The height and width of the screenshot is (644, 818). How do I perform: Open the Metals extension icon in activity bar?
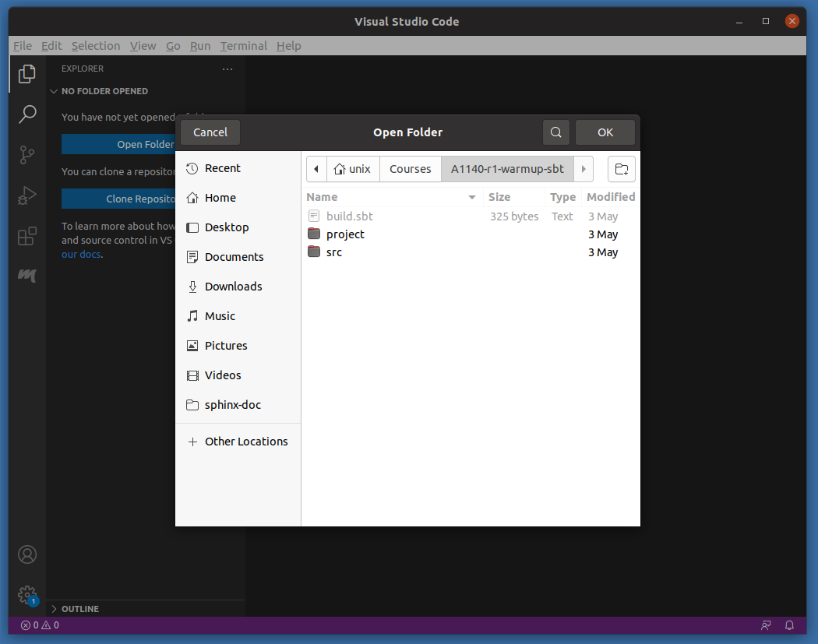[x=27, y=276]
